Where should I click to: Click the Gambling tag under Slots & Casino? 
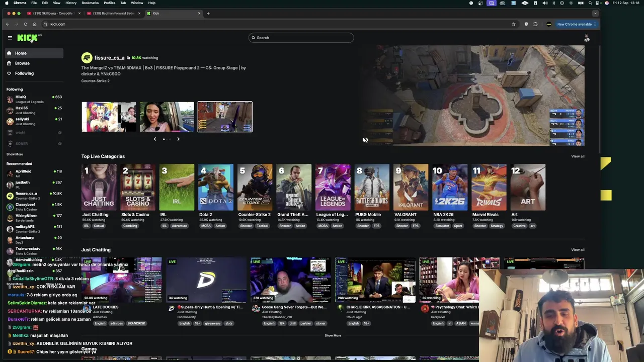130,226
